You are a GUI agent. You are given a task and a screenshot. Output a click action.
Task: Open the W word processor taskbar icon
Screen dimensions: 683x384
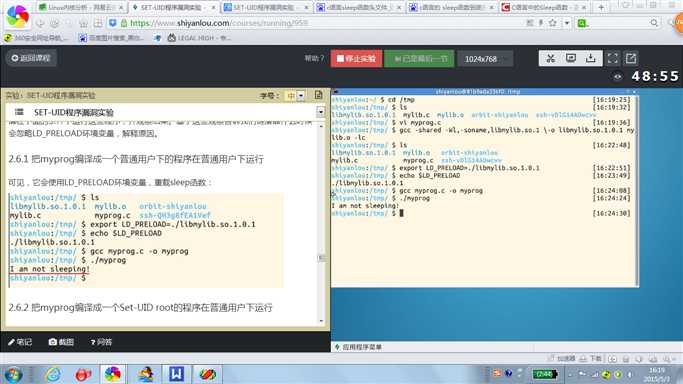[176, 374]
